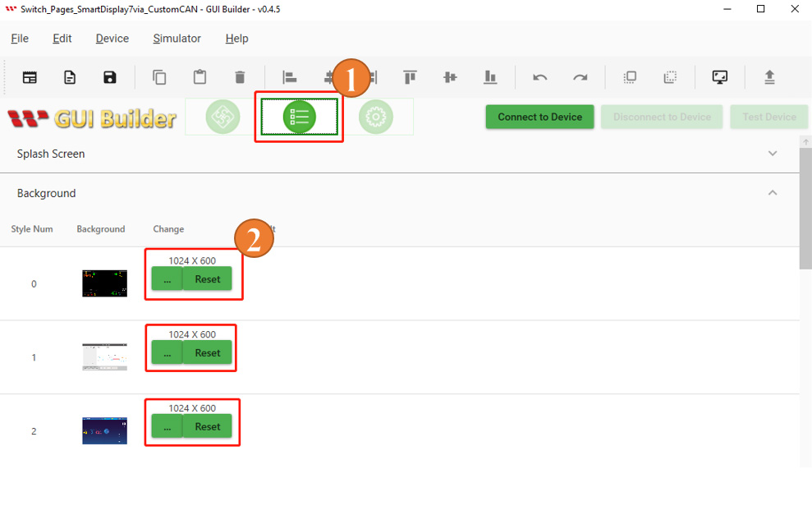Click the Undo arrow icon
Screen dimensions: 812x506
[540, 78]
